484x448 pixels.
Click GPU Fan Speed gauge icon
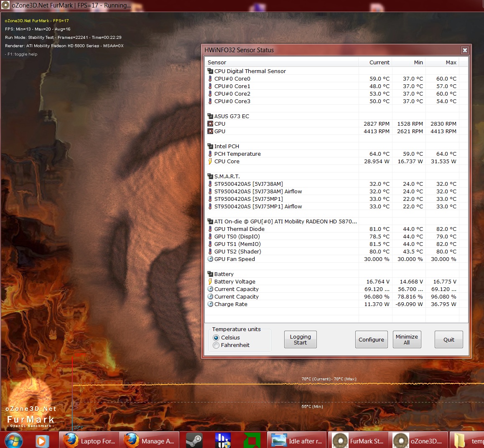click(x=210, y=259)
